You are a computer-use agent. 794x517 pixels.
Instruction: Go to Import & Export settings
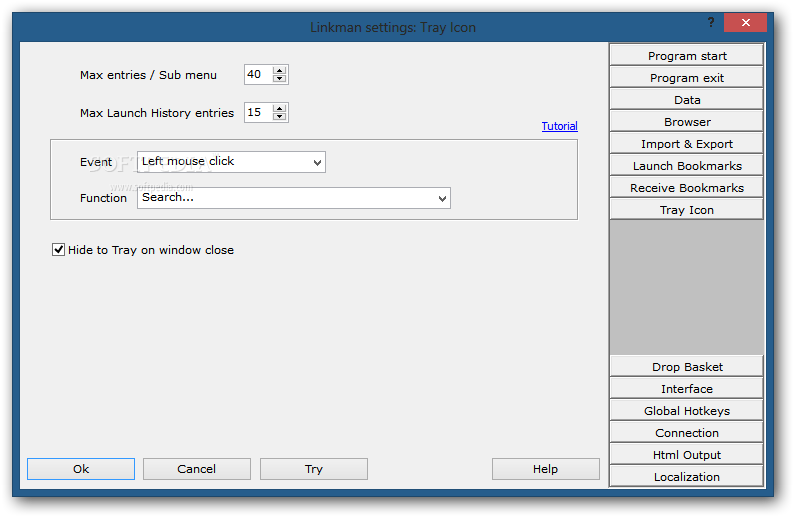[686, 144]
